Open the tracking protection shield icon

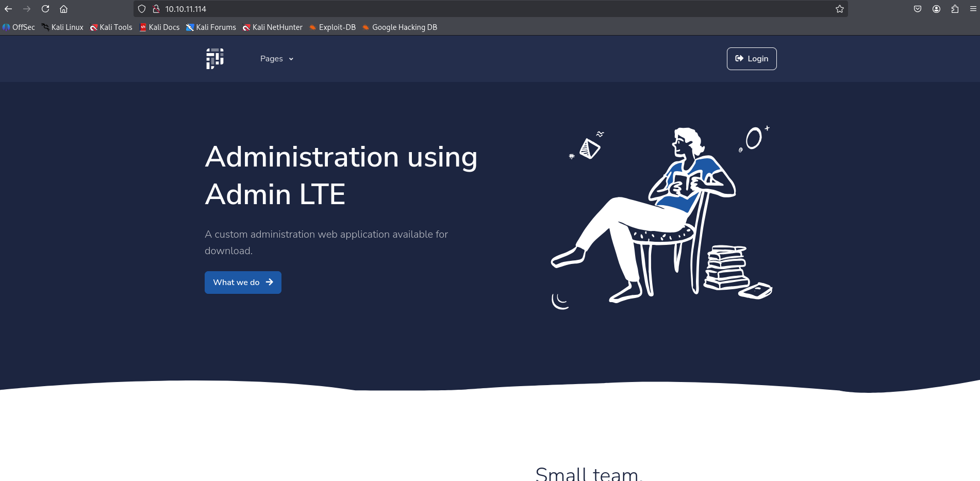coord(142,9)
